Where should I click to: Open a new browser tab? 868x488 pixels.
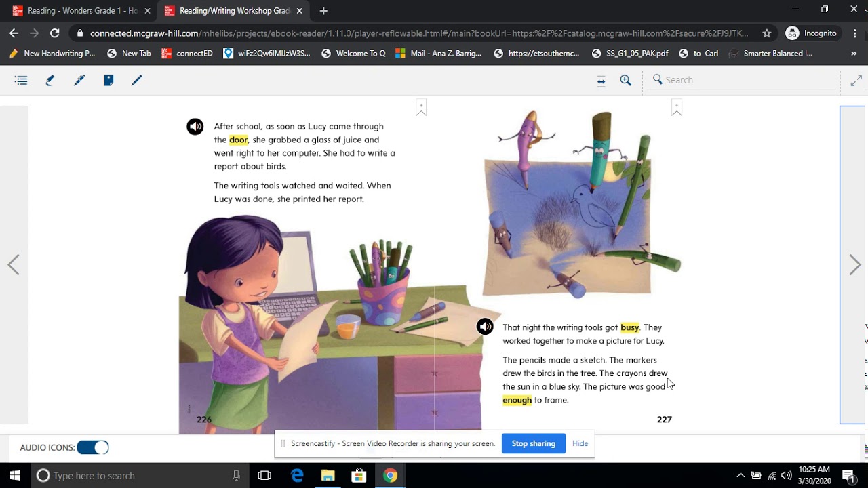pos(323,11)
